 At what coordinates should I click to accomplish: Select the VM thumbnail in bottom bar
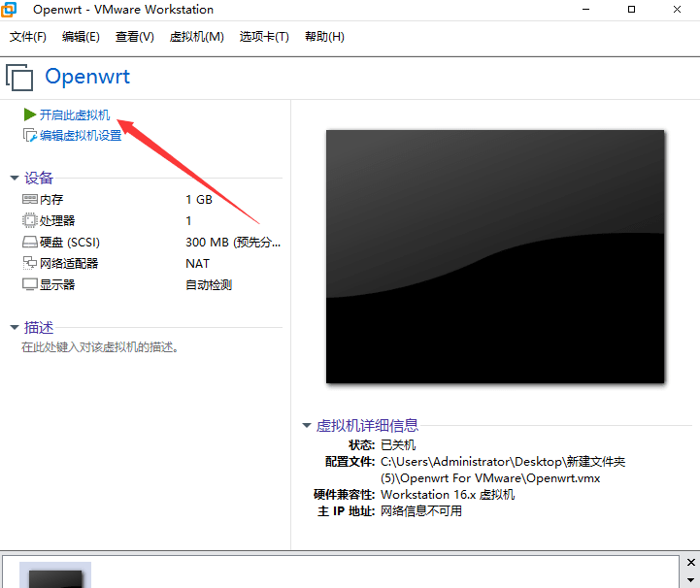pos(55,575)
